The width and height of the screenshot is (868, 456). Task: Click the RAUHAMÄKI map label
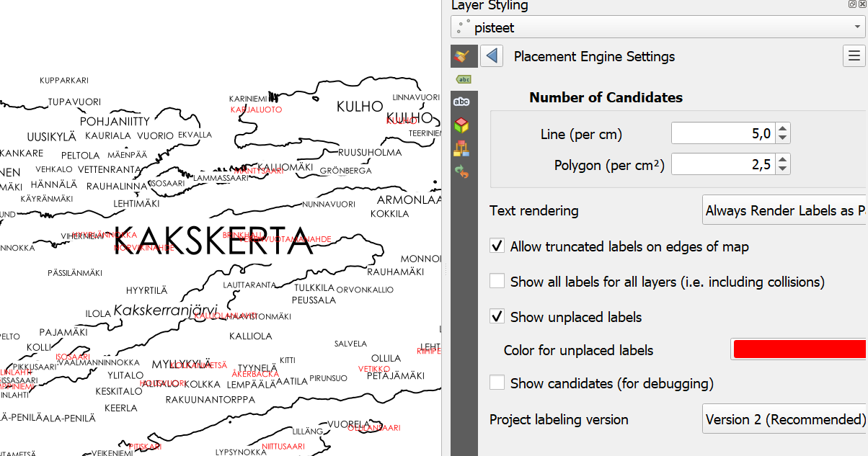click(396, 272)
